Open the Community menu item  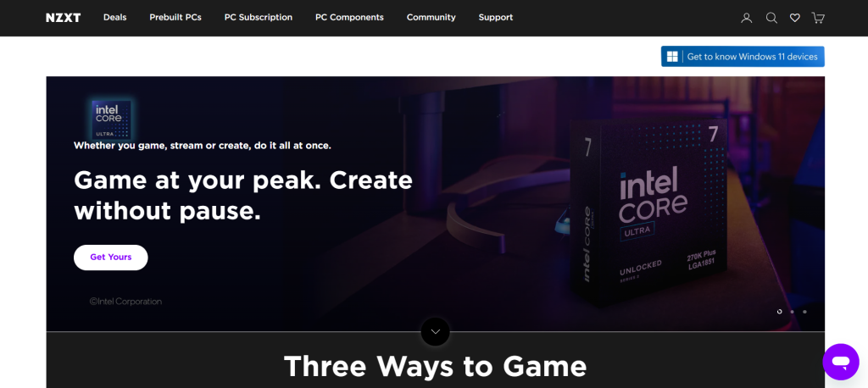[431, 17]
